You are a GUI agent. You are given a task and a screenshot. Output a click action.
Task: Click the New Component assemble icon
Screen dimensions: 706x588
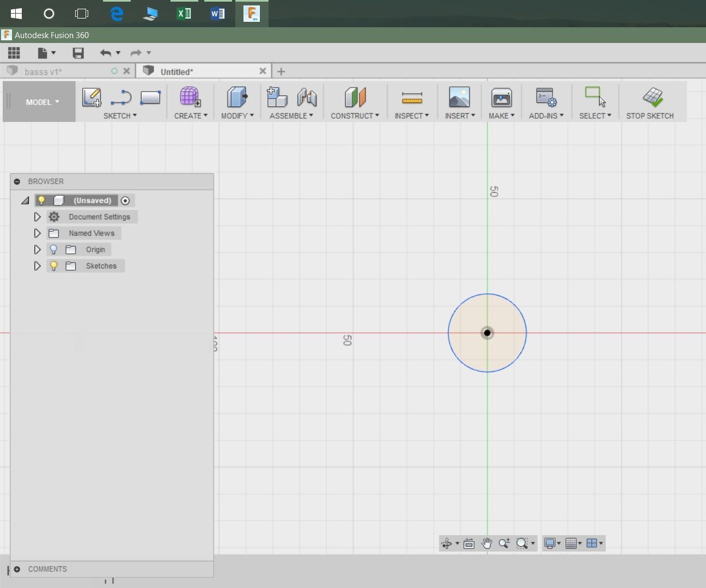point(277,97)
